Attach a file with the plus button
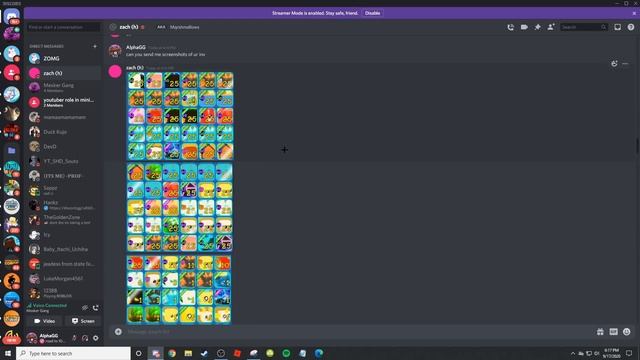 (118, 332)
